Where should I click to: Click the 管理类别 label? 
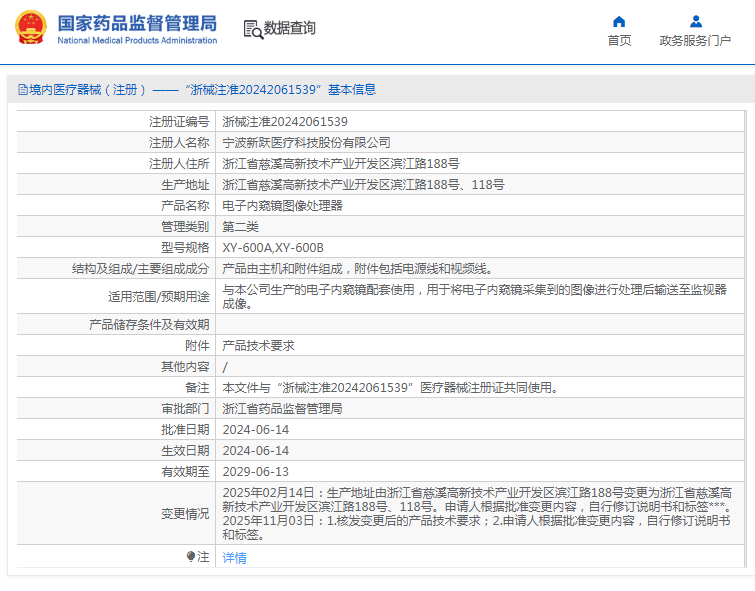pos(185,227)
